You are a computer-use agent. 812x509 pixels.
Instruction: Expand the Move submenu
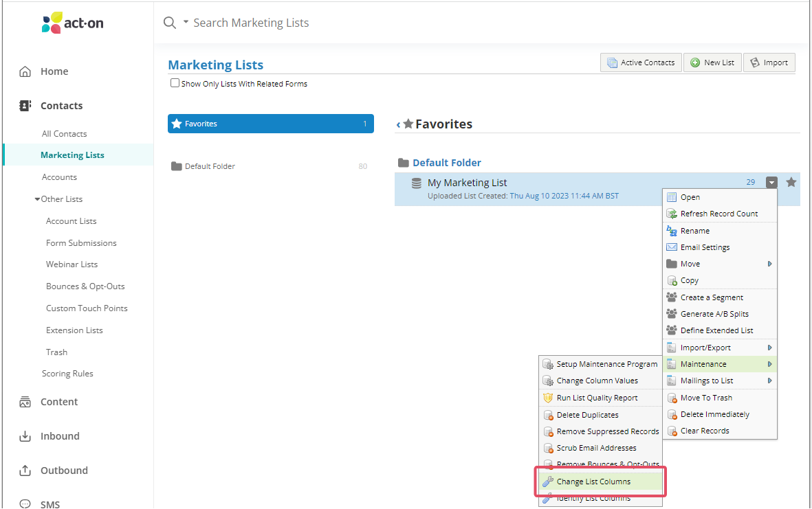(x=720, y=264)
